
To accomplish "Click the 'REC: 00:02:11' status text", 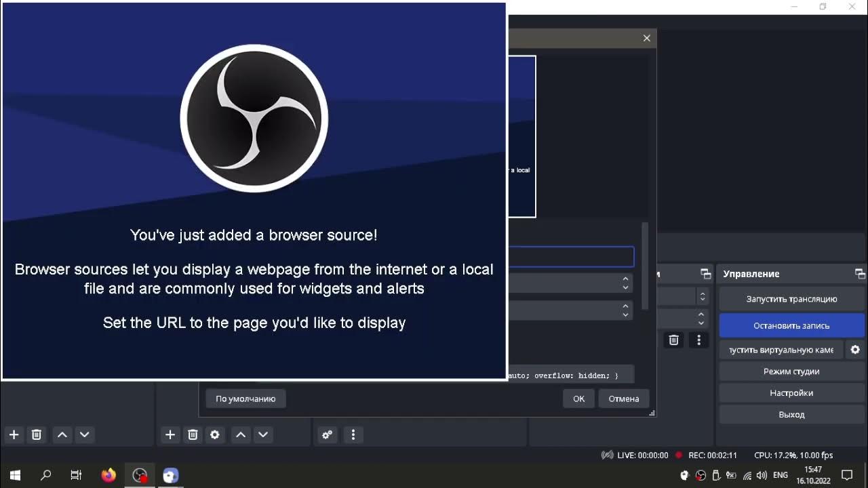I will (713, 455).
